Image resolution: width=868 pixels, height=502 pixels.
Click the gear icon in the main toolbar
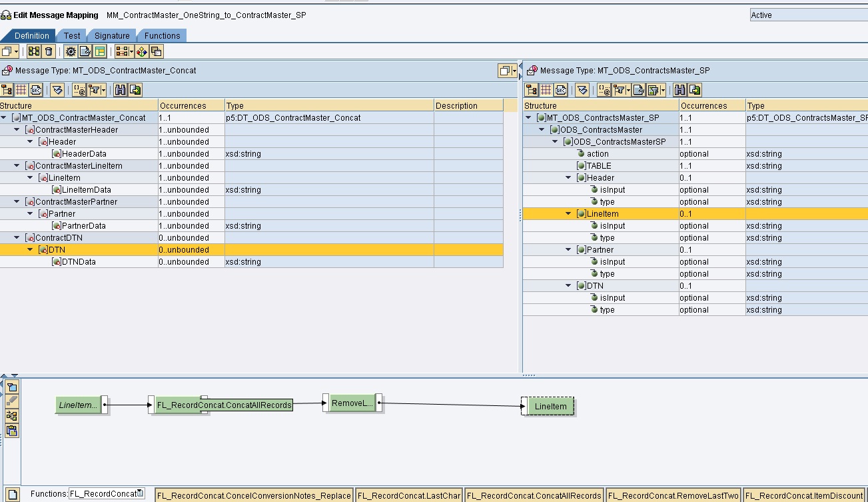[71, 51]
